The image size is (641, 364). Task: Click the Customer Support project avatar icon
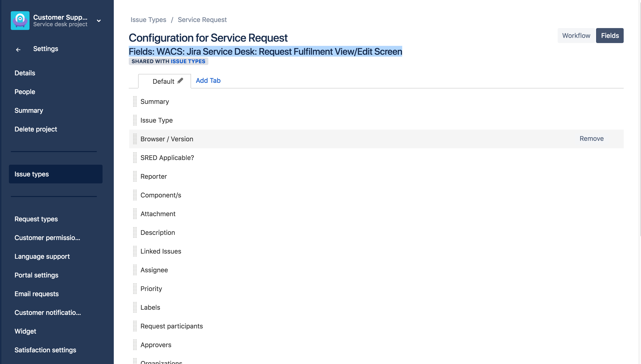tap(20, 21)
